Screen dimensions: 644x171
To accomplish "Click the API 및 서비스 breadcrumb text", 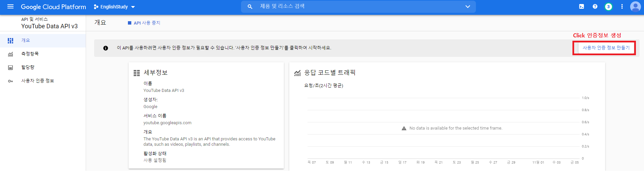I will [34, 19].
